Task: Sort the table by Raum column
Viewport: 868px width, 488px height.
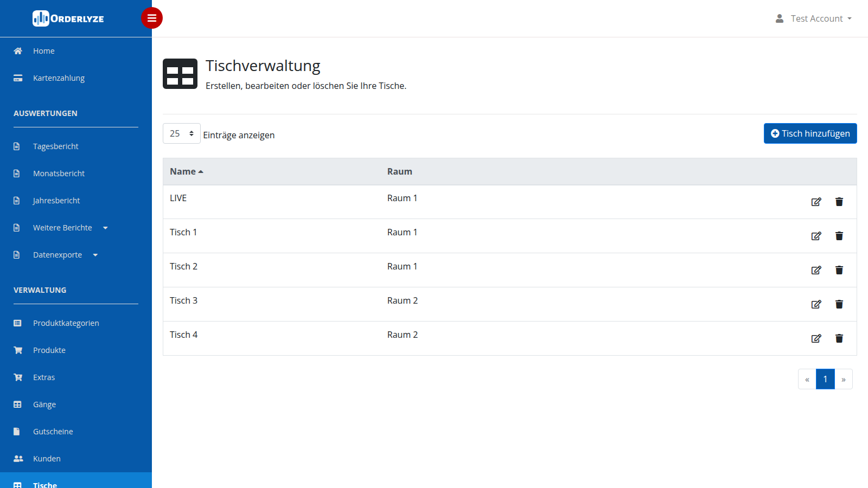Action: [x=400, y=171]
